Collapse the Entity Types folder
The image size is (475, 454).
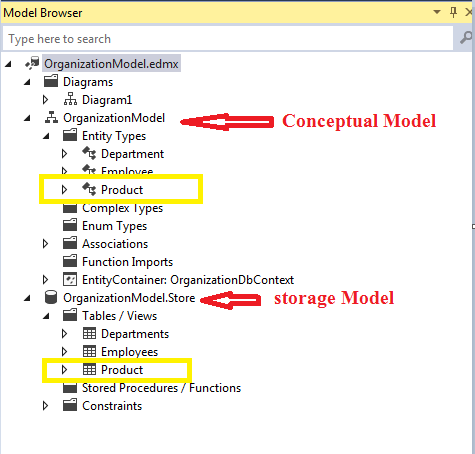(x=46, y=136)
